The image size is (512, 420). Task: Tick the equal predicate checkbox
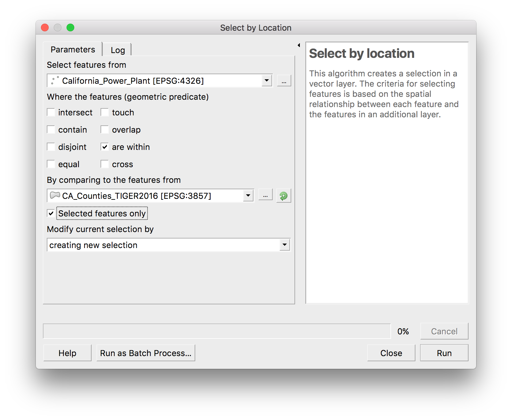click(x=51, y=164)
